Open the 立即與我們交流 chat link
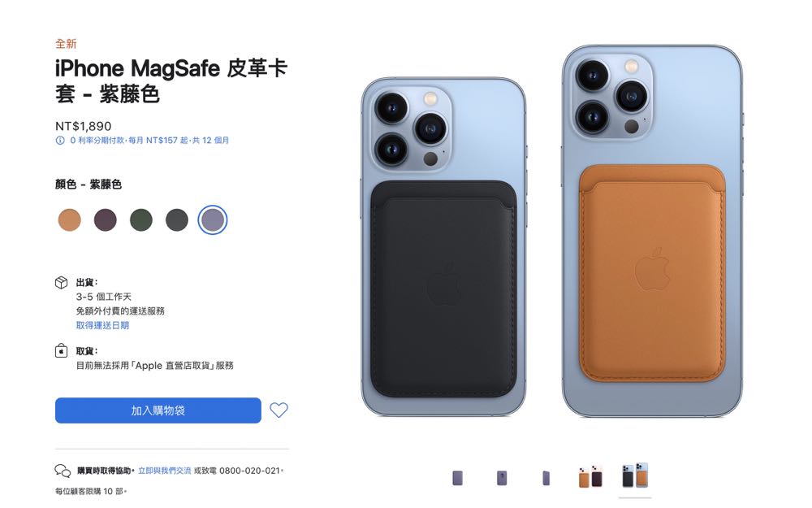The width and height of the screenshot is (812, 508). pyautogui.click(x=164, y=471)
